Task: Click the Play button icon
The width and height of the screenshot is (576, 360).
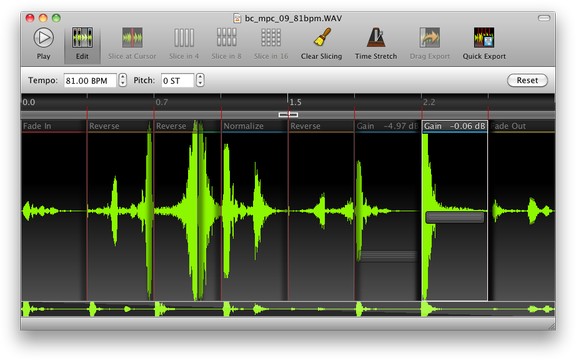Action: tap(44, 37)
